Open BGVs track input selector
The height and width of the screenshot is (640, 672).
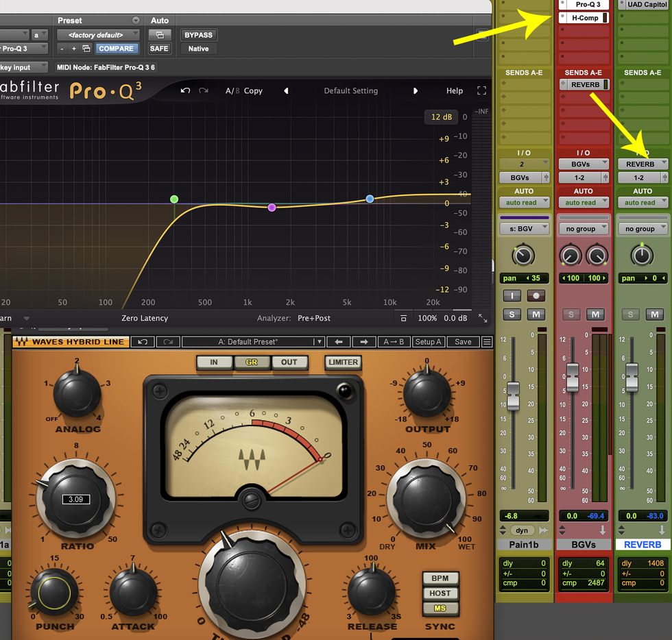[x=584, y=164]
